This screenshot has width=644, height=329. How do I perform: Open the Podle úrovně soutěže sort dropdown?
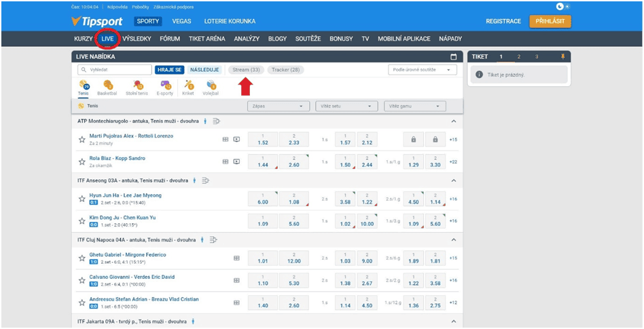click(423, 70)
